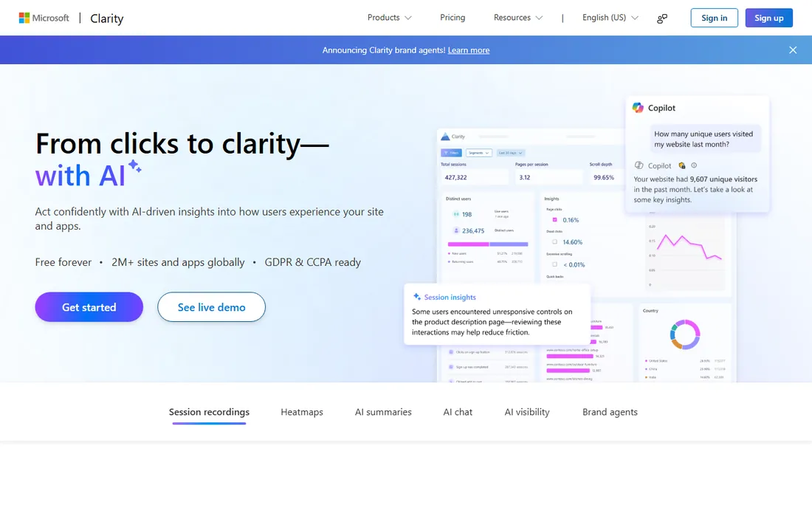This screenshot has width=812, height=508.
Task: Click the live users count 198
Action: 467,214
